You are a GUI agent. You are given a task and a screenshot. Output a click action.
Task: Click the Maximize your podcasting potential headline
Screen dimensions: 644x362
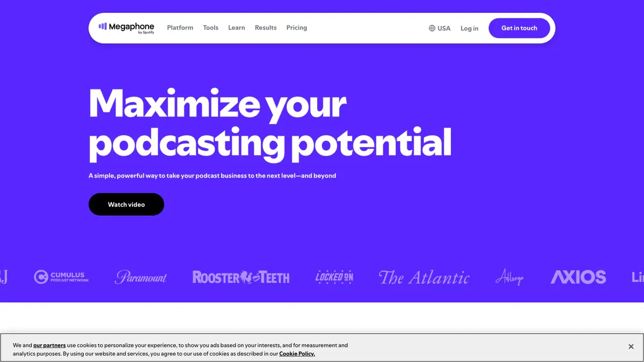point(270,124)
